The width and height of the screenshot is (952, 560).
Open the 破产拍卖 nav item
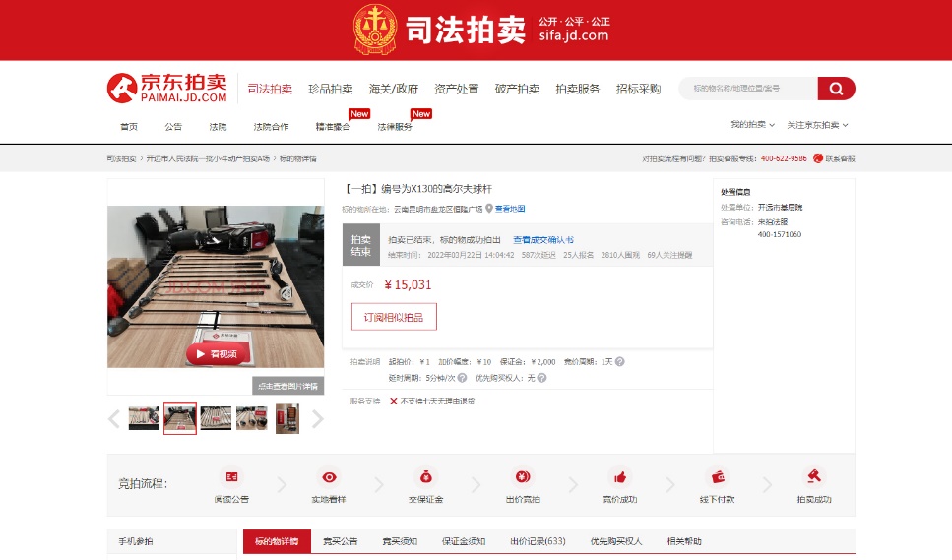point(517,89)
